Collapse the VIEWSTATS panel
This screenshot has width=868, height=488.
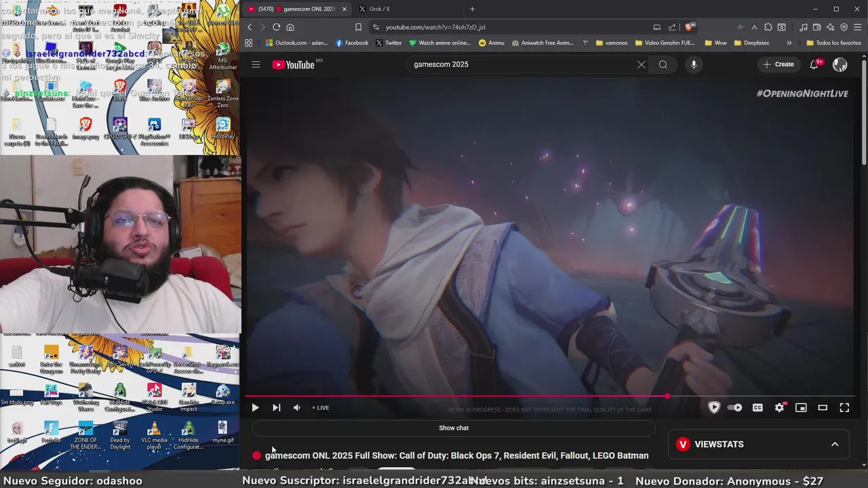pos(835,444)
